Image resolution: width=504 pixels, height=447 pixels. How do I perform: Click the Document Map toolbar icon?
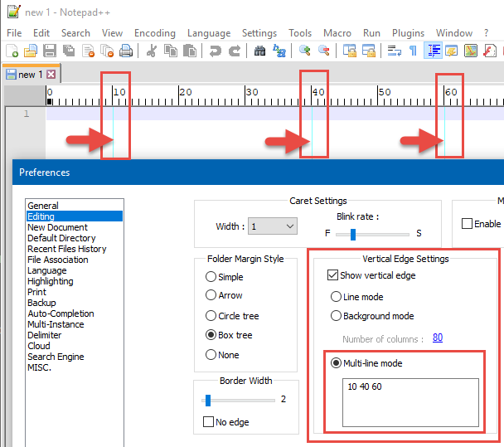(471, 51)
